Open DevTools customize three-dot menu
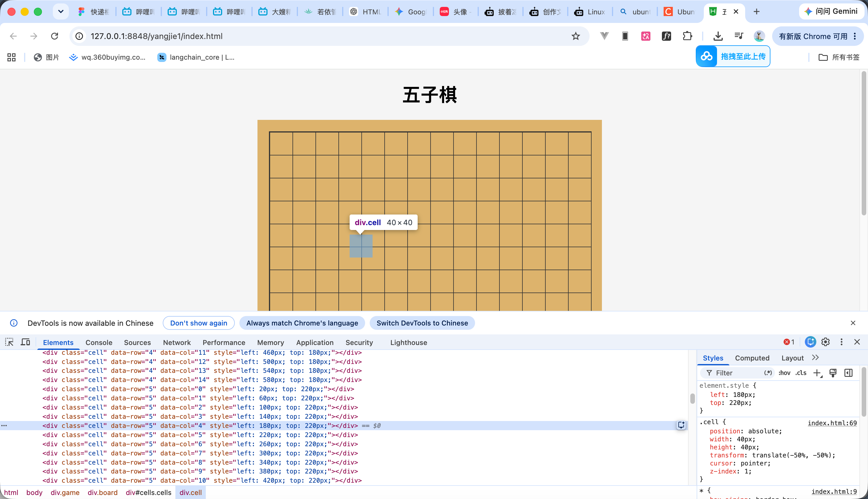This screenshot has height=499, width=868. point(841,342)
